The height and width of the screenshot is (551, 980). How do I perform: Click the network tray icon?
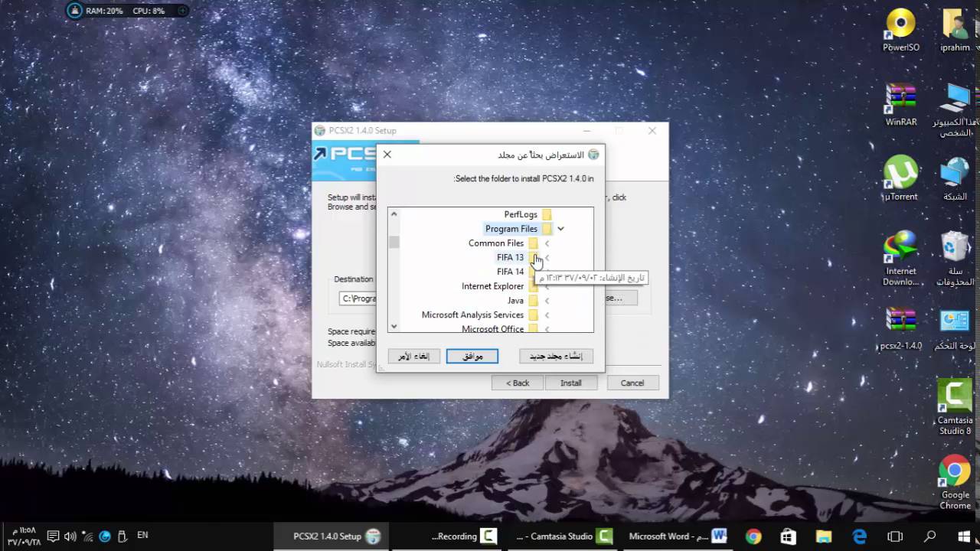point(87,536)
